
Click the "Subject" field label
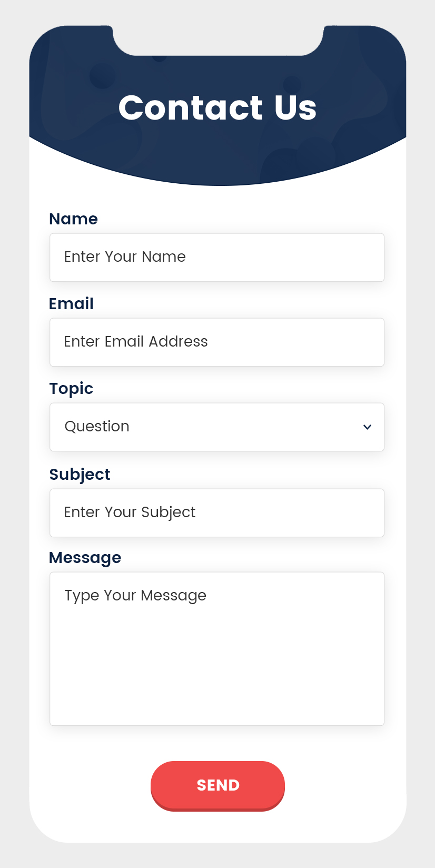click(x=80, y=475)
